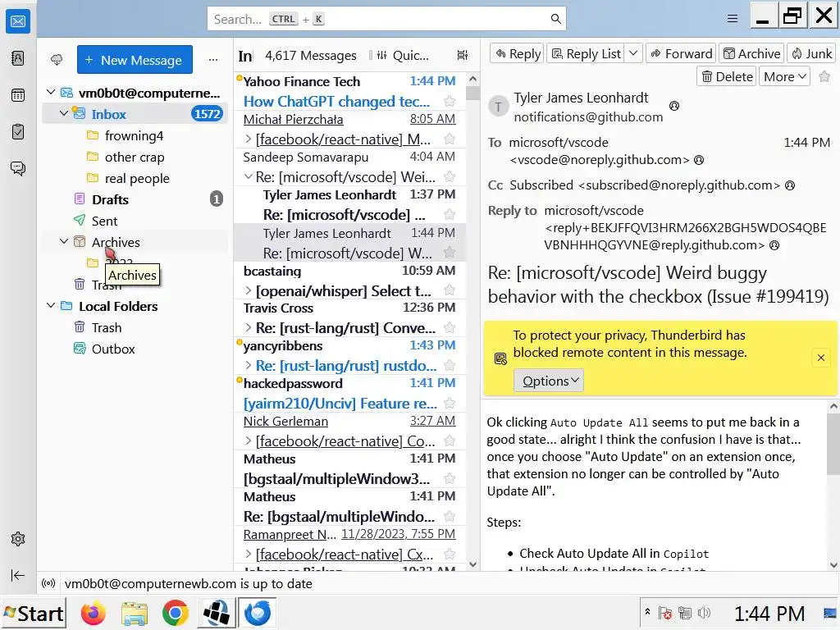Expand the rust-lang/rust Conve... thread
The image size is (840, 630).
pos(248,327)
